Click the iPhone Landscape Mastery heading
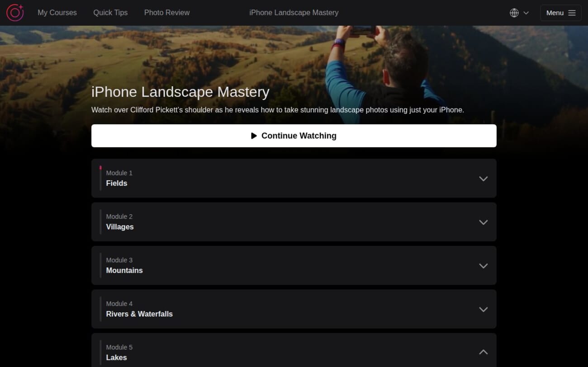Screen dimensions: 588x367 click(x=180, y=92)
